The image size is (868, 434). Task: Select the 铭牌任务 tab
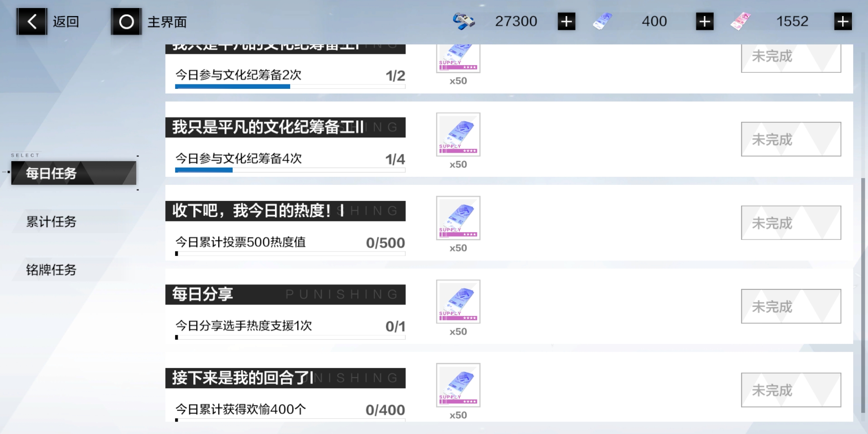pos(51,270)
